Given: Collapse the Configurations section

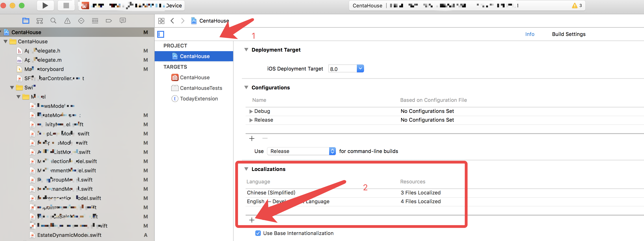Looking at the screenshot, I should [x=246, y=87].
